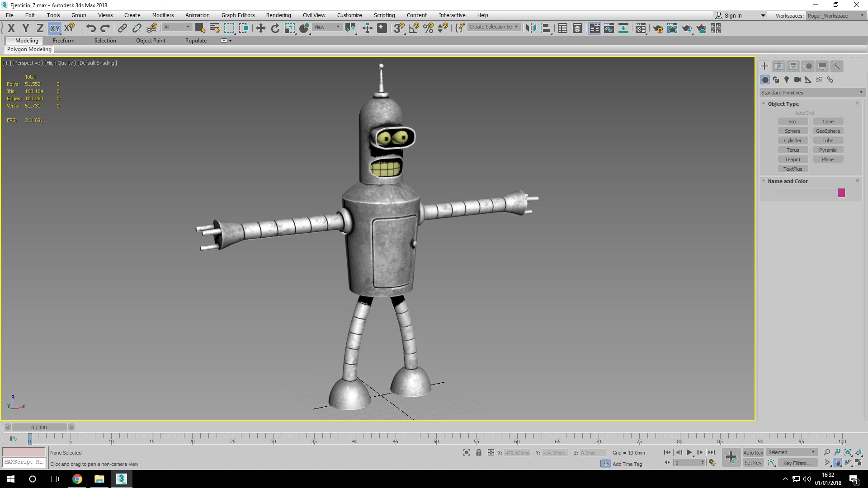
Task: Play the animation
Action: coord(689,452)
